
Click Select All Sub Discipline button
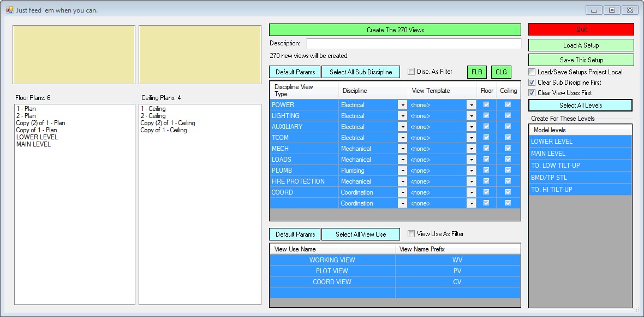[360, 72]
